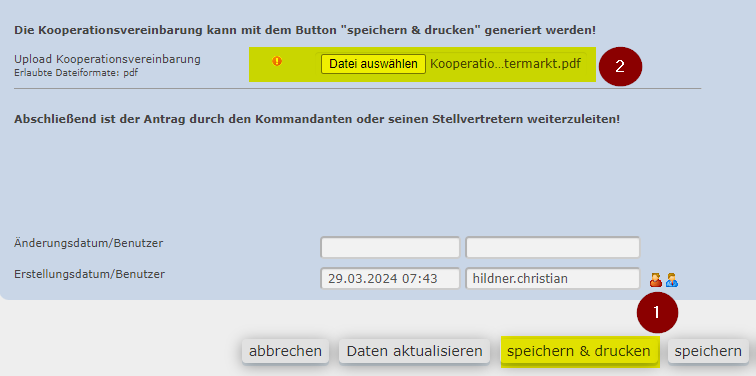
Task: Click the blue-suited user icon
Action: [x=672, y=280]
